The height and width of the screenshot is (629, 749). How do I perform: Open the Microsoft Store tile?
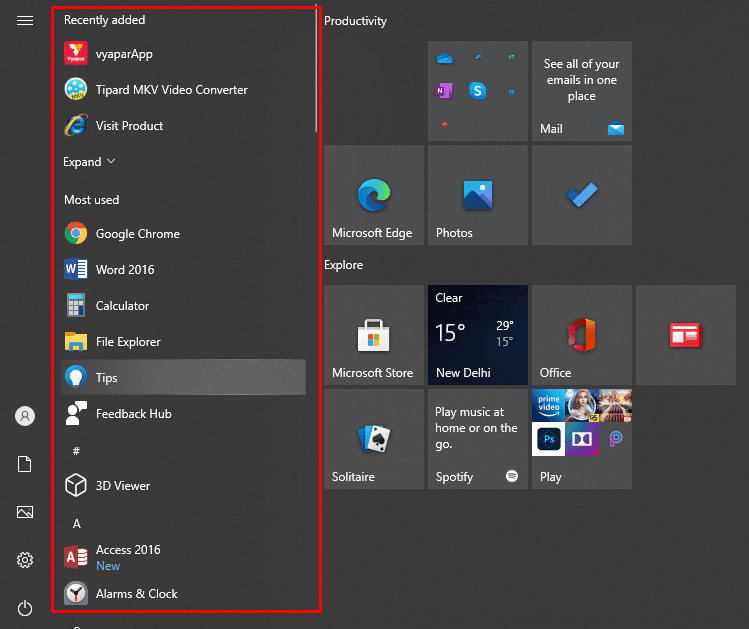coord(374,335)
